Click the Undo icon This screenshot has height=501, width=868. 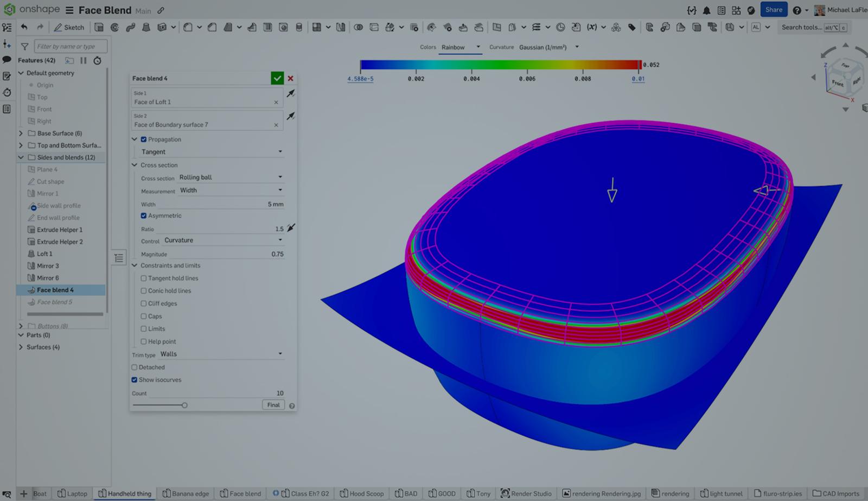tap(24, 26)
